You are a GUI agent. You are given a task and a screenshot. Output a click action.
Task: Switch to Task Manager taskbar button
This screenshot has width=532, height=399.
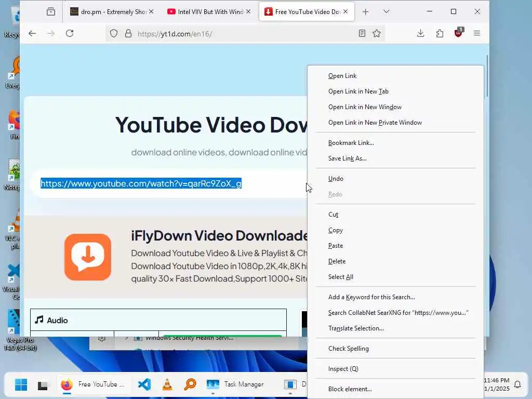tap(236, 384)
